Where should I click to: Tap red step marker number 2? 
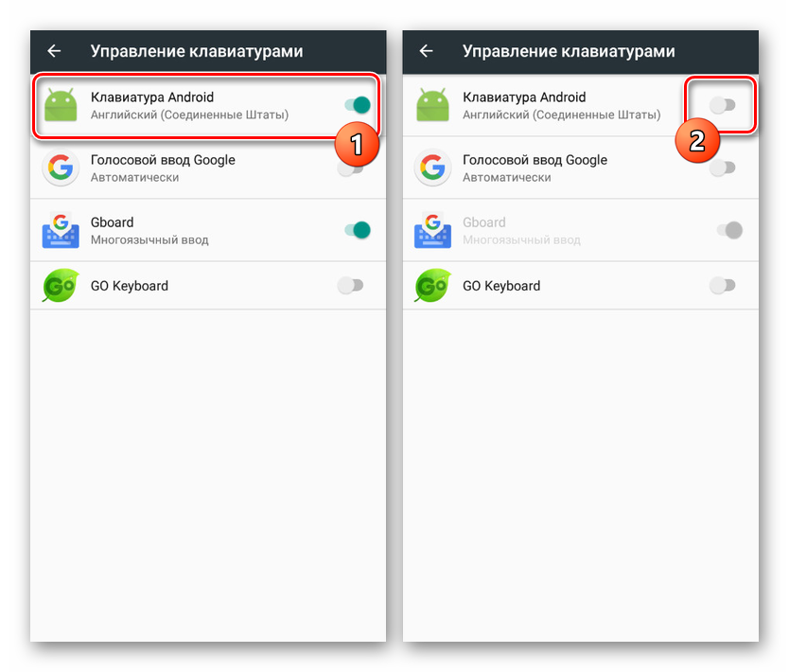(697, 140)
